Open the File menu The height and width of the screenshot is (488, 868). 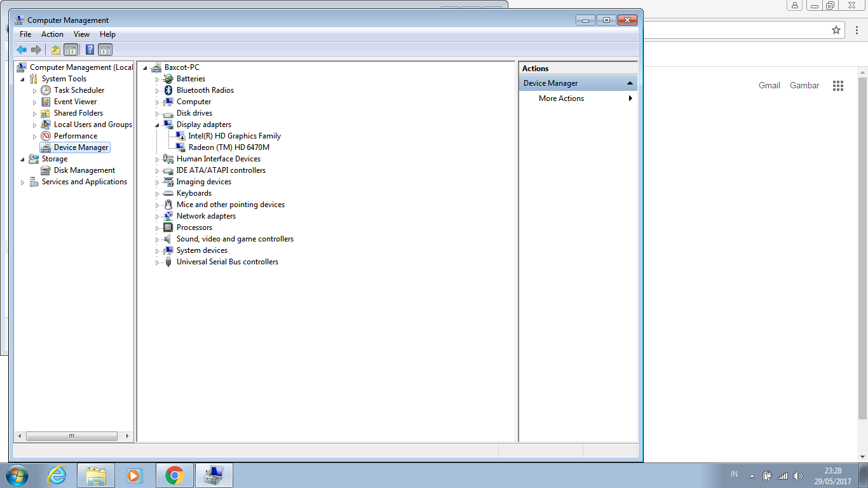[25, 34]
